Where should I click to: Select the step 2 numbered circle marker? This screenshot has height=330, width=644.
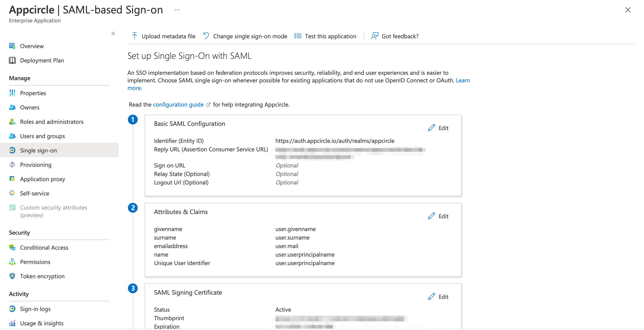pyautogui.click(x=133, y=208)
